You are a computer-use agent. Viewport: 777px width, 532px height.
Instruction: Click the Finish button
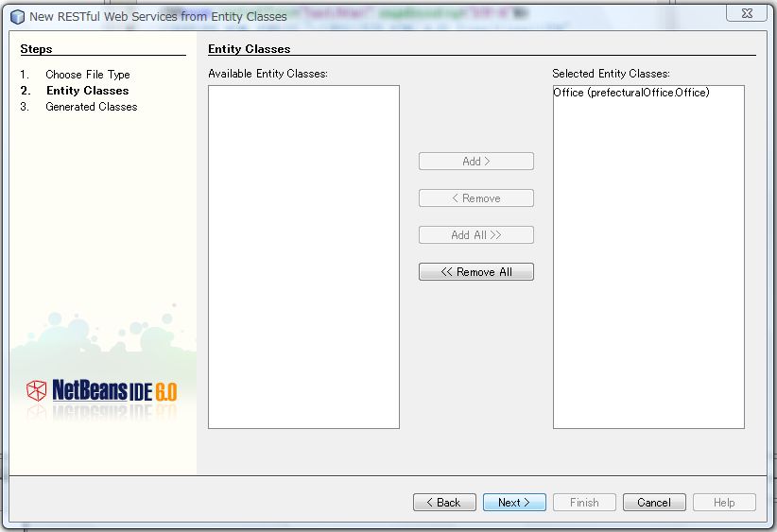[584, 503]
